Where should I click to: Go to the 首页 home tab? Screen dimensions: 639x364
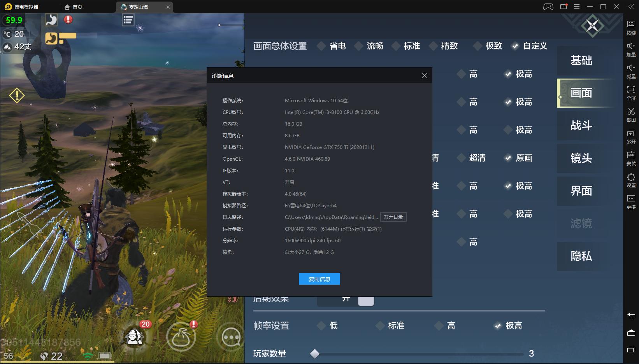(73, 7)
